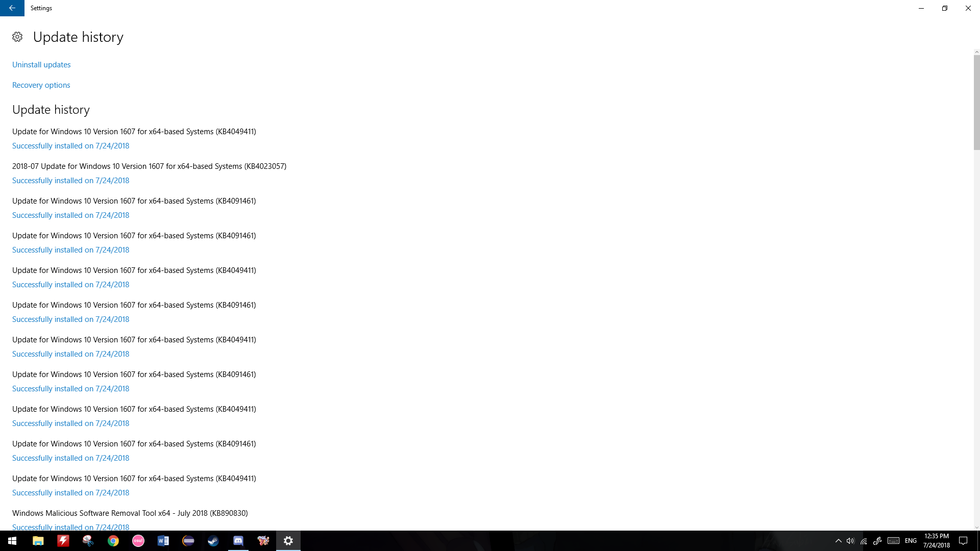This screenshot has height=551, width=980.
Task: Open Google Chrome from taskbar
Action: pyautogui.click(x=113, y=541)
